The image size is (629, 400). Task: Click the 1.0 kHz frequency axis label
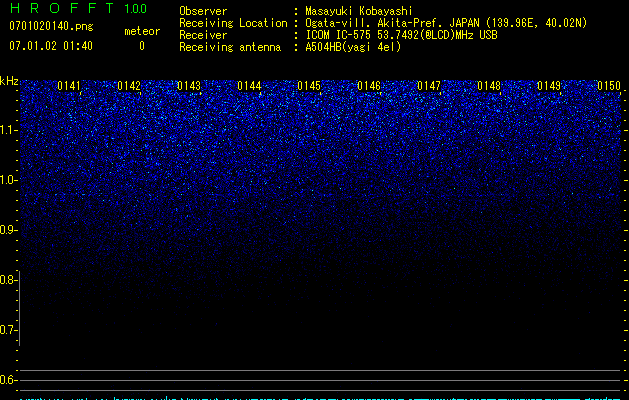8,180
